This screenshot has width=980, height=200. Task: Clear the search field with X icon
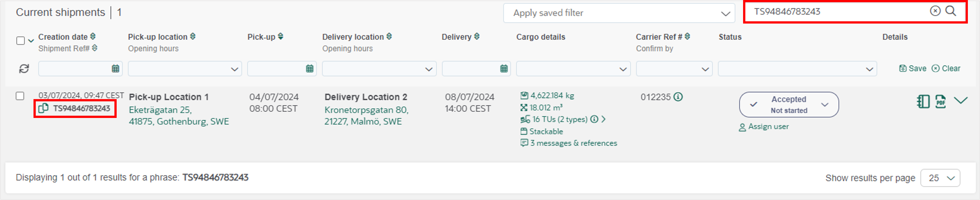click(x=935, y=11)
